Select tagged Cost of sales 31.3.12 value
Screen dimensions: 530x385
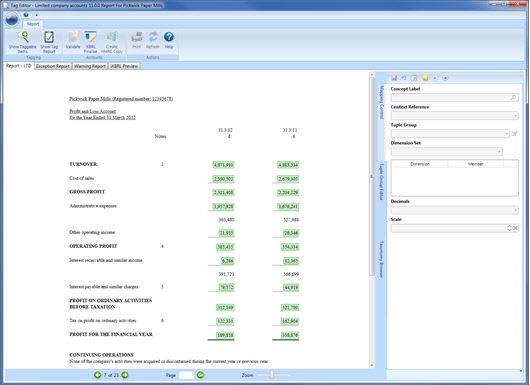click(x=223, y=179)
